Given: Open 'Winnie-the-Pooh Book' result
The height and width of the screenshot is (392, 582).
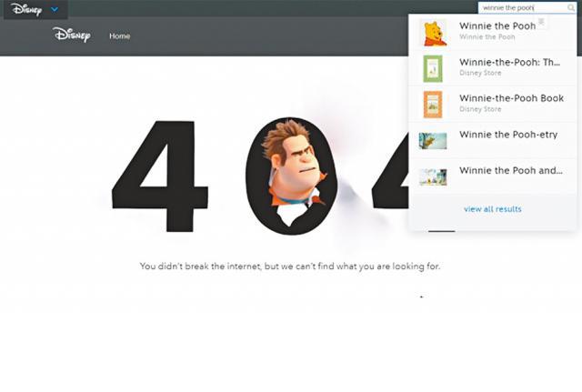Looking at the screenshot, I should pos(493,104).
